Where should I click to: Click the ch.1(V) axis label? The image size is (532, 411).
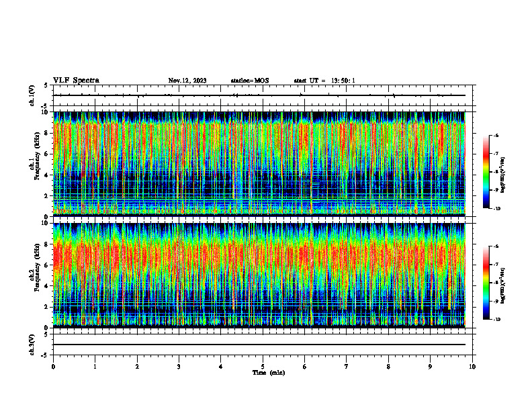[x=32, y=95]
